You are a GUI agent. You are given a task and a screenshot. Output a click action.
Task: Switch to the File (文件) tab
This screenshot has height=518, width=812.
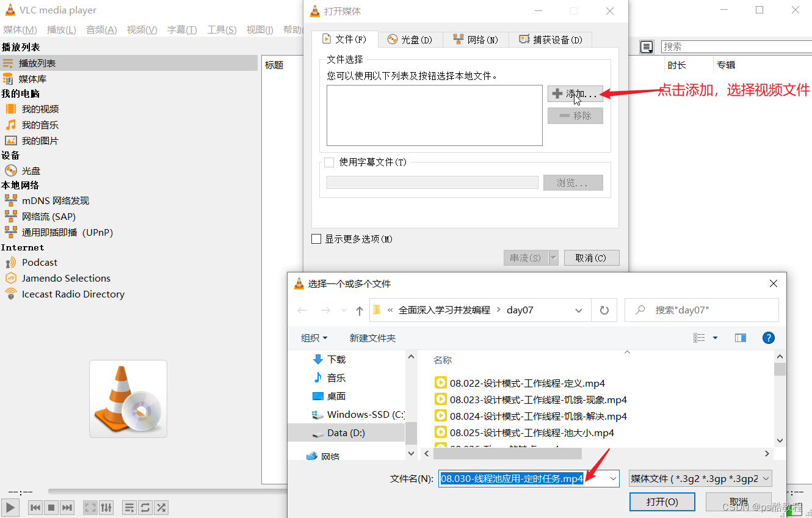(344, 38)
